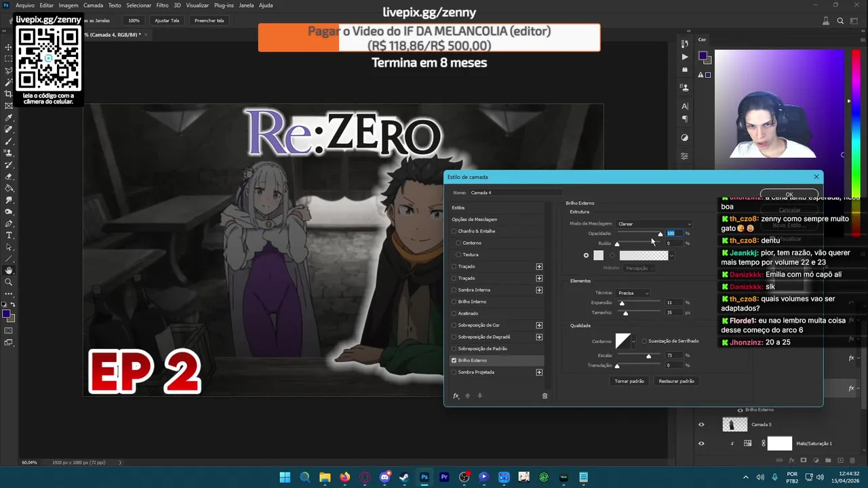The width and height of the screenshot is (868, 488).
Task: Open the glow gradient picker arrow
Action: click(x=672, y=256)
